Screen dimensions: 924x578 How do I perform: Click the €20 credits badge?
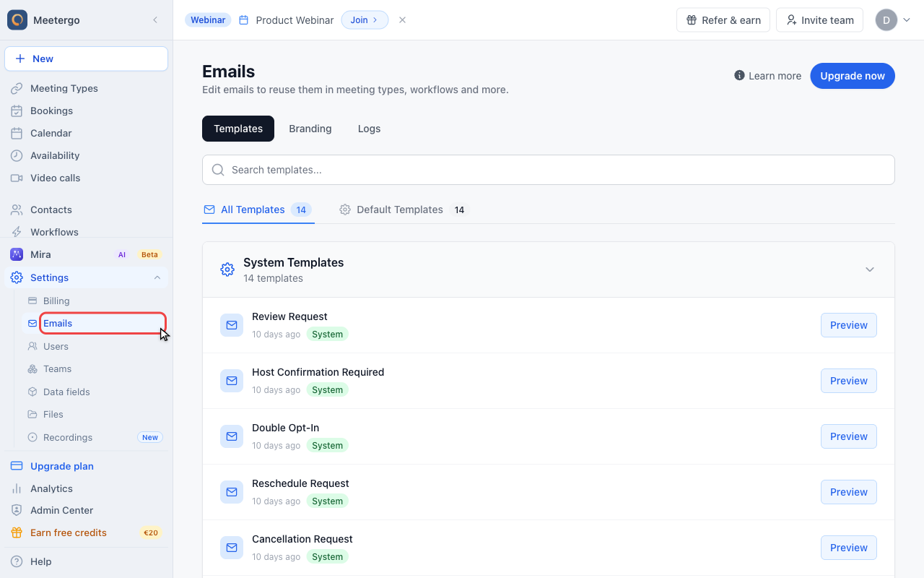[151, 533]
